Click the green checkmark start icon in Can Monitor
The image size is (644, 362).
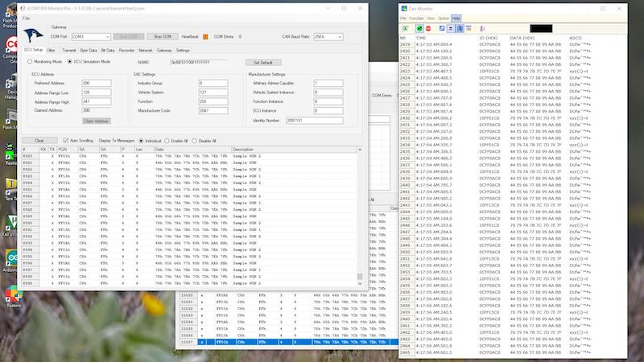[419, 27]
